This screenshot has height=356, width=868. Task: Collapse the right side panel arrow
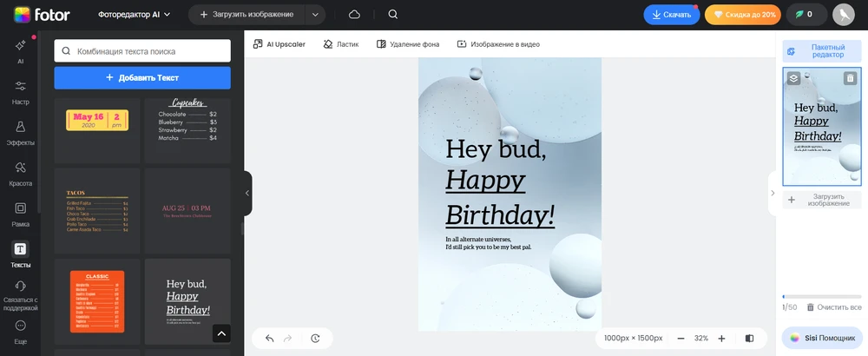(773, 193)
